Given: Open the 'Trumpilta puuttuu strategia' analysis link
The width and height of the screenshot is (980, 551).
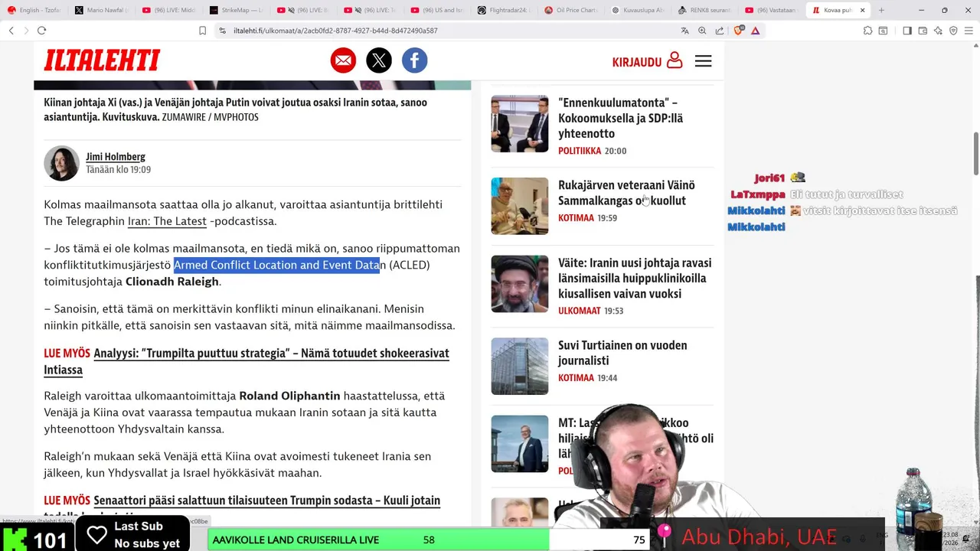Looking at the screenshot, I should [247, 361].
